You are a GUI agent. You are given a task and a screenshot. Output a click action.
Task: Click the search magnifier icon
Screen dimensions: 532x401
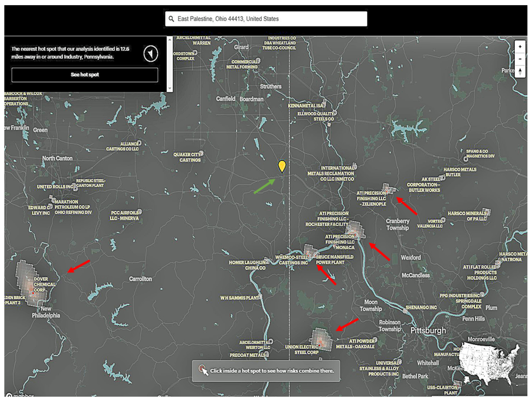[x=171, y=19]
